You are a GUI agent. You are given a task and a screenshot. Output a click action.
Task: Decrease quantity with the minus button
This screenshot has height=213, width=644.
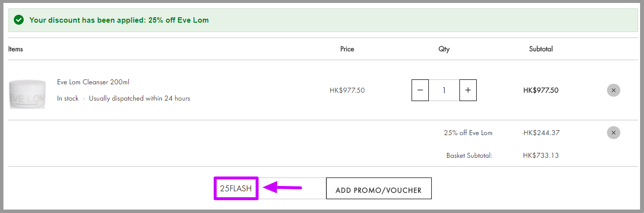[420, 90]
